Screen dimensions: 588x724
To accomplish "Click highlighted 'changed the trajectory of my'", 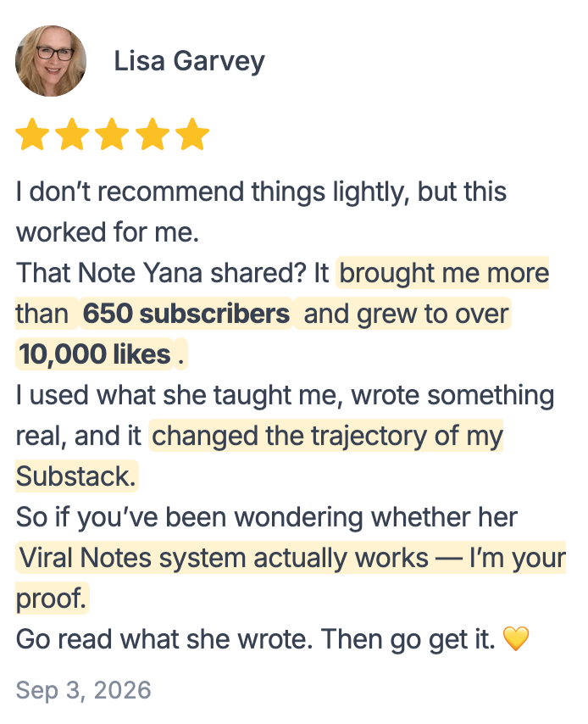I will 327,436.
